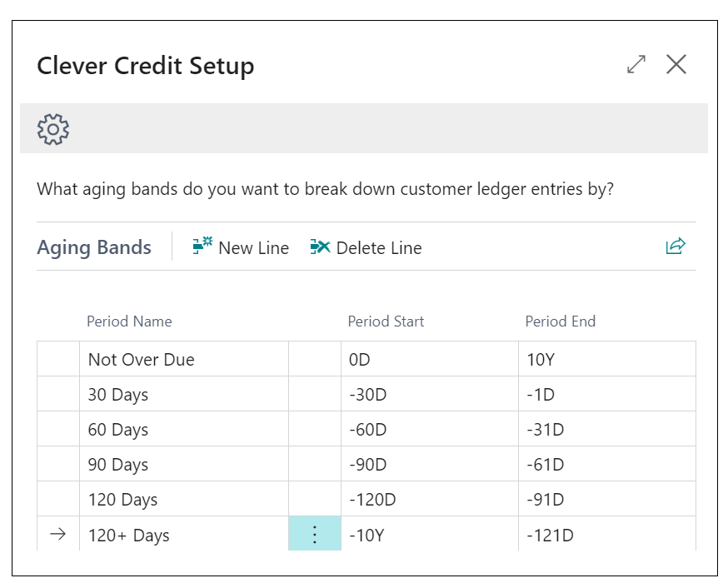Click the Period Start column header
The image size is (728, 588).
click(386, 321)
